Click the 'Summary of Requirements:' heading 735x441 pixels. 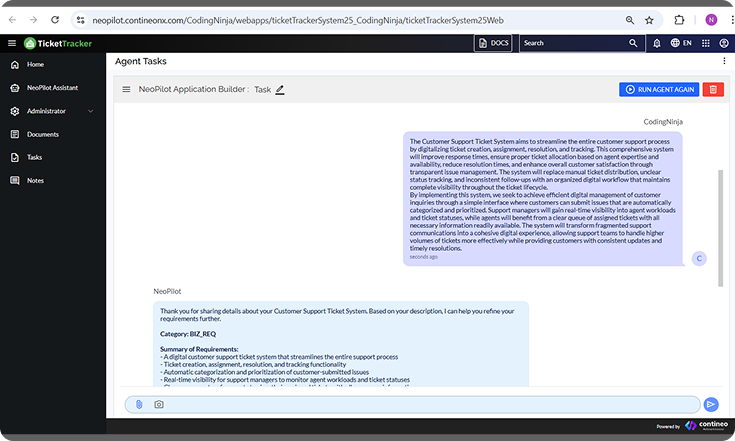pos(199,349)
